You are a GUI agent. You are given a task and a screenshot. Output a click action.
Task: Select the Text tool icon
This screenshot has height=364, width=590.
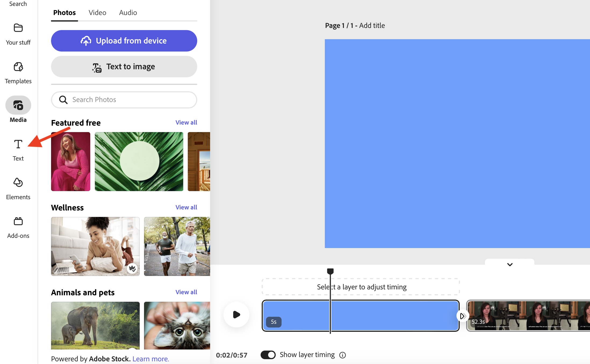[x=18, y=144]
